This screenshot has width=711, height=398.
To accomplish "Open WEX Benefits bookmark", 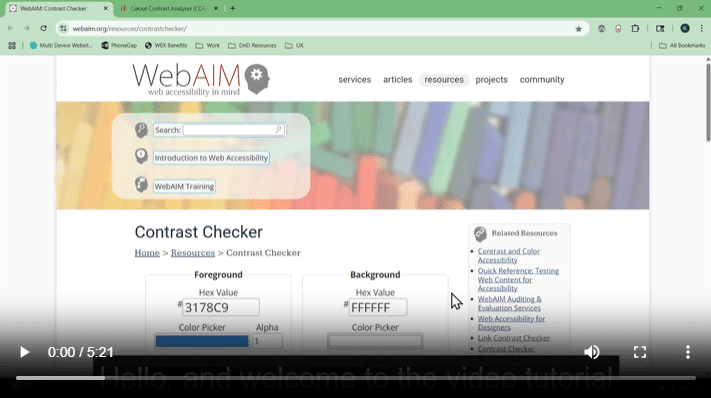I will (166, 45).
